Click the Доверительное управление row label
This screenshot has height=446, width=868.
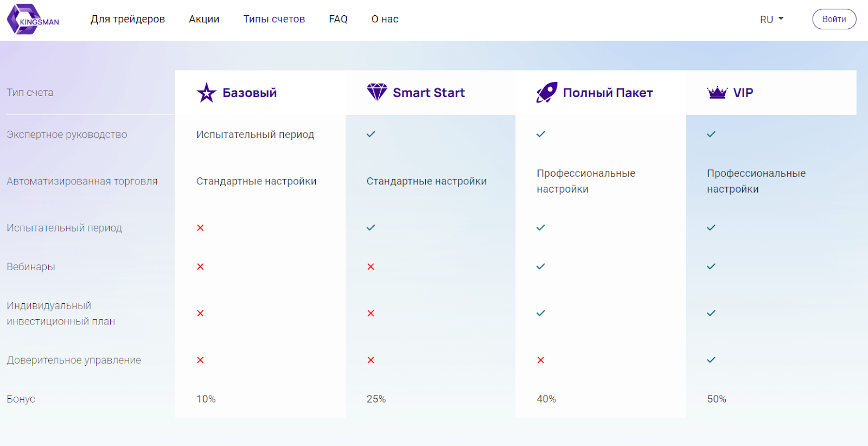[x=74, y=360]
